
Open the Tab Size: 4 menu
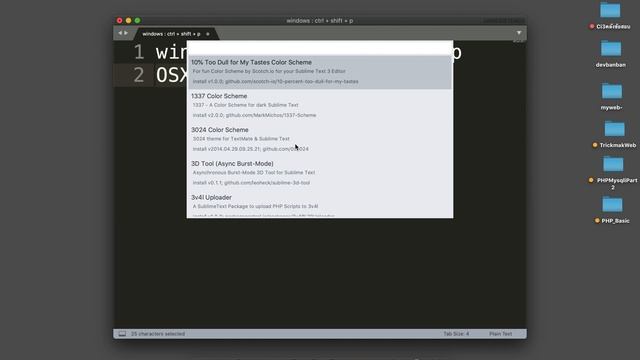coord(456,334)
